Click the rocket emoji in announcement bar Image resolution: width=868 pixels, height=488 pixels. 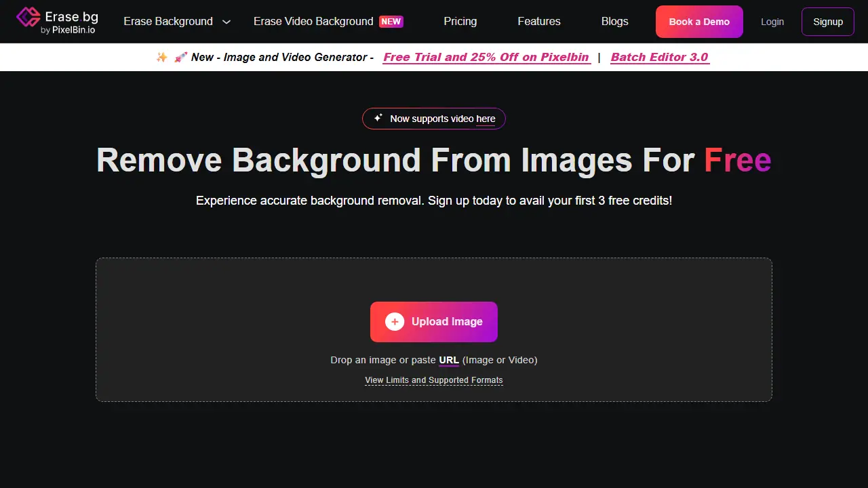(181, 57)
